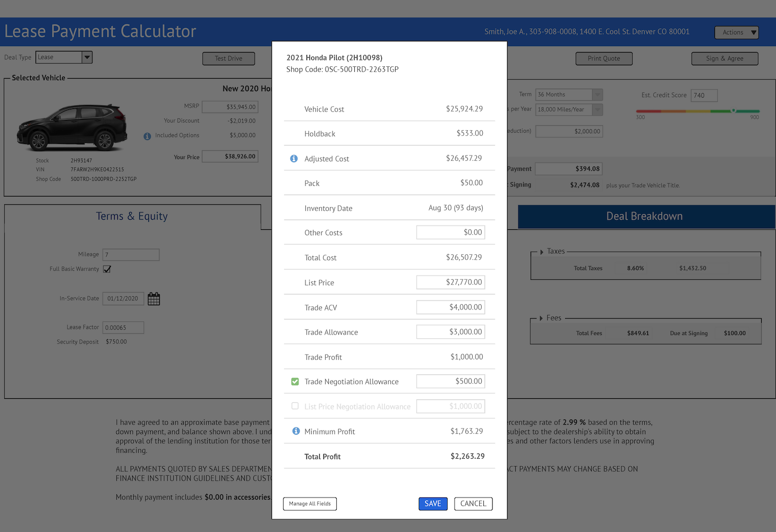The image size is (776, 532).
Task: Click the Inventory Date Aug 30 value
Action: [x=456, y=208]
